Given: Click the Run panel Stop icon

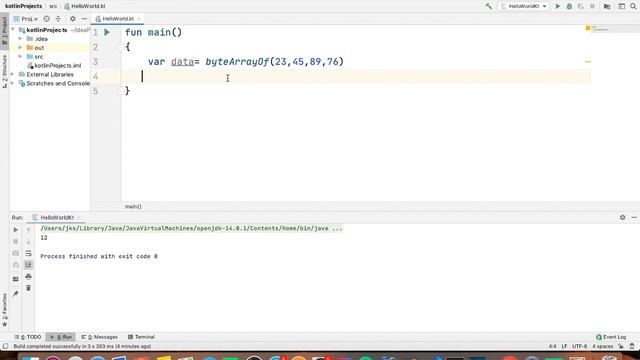Looking at the screenshot, I should click(16, 242).
